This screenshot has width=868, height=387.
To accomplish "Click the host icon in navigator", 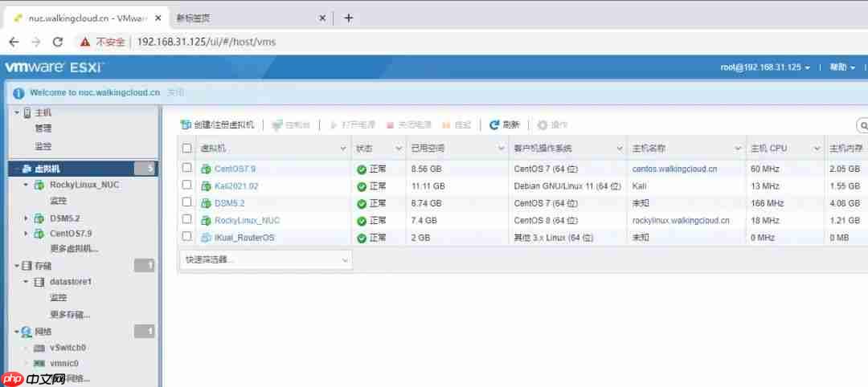I will [27, 112].
